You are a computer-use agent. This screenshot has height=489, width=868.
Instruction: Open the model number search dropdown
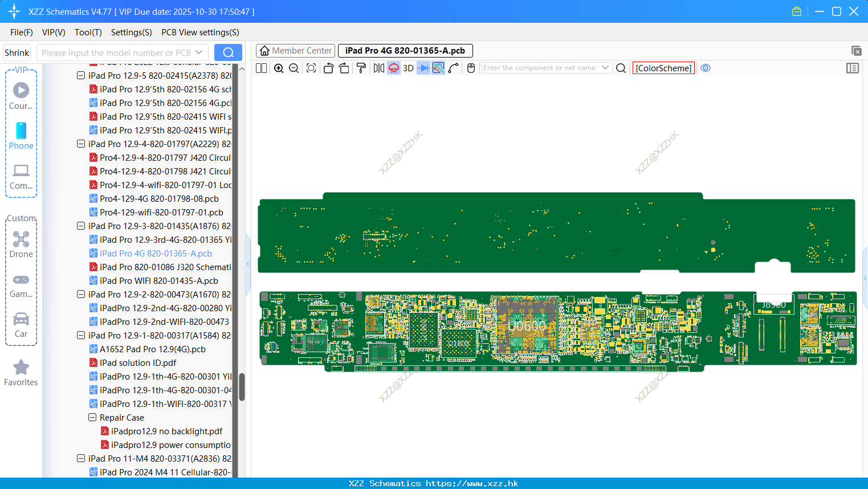pyautogui.click(x=199, y=52)
